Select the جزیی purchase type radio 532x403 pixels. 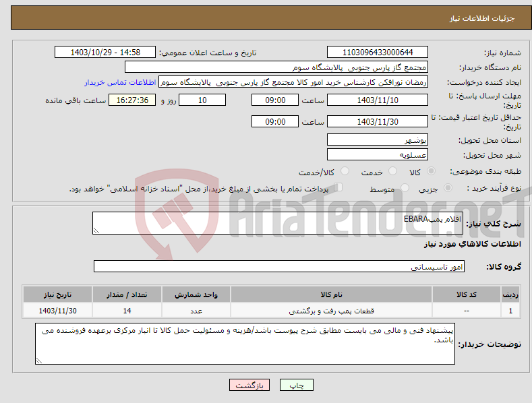[448, 187]
